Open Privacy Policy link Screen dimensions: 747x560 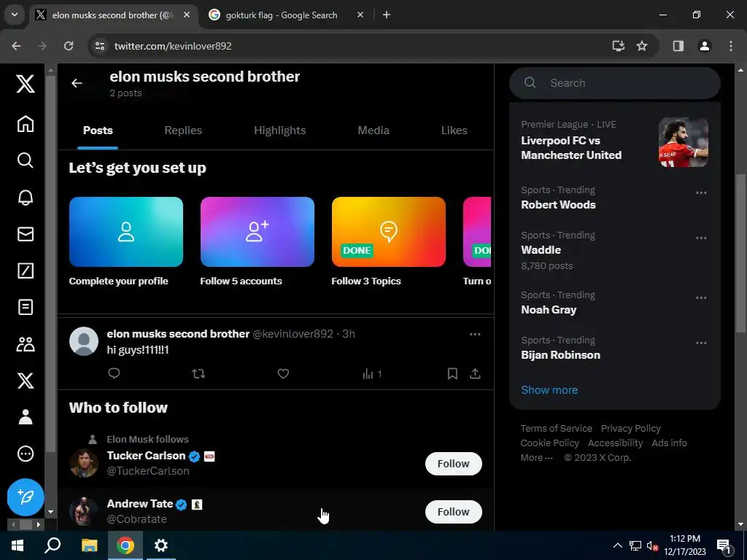click(631, 429)
